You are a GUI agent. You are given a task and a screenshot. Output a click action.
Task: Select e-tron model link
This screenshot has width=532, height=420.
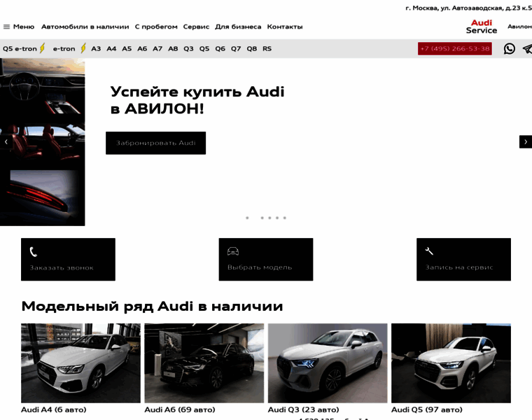tap(64, 48)
